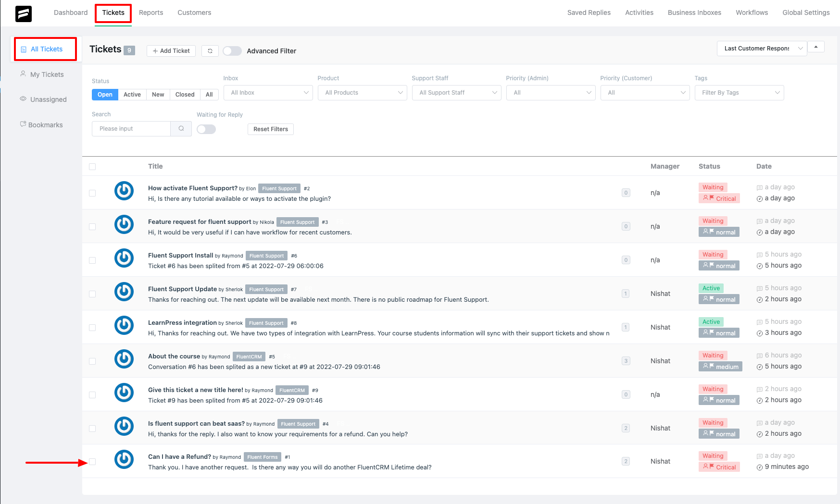Screen dimensions: 840x504
Task: Check the 'Fluent Support Update' row checkbox
Action: (x=92, y=294)
